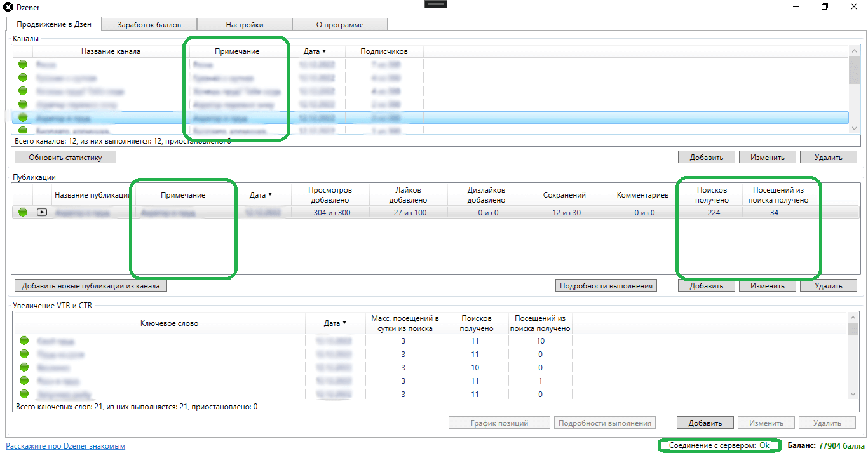Click Изменить in the Каналы section
Viewport: 868px width, 453px height.
click(x=767, y=157)
